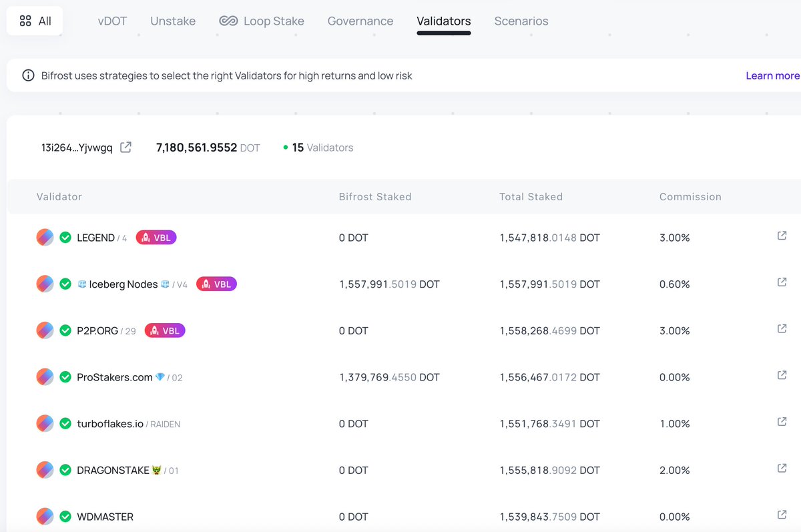
Task: Open turboflakes.io external link icon
Action: (782, 422)
